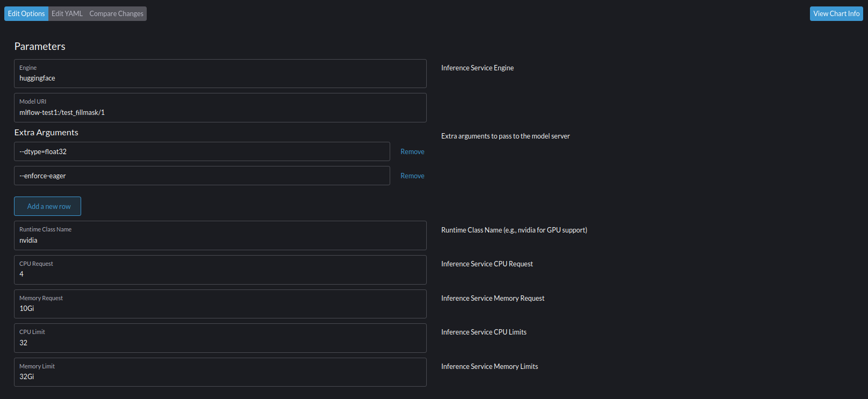Edit the CPU Limit field

220,343
